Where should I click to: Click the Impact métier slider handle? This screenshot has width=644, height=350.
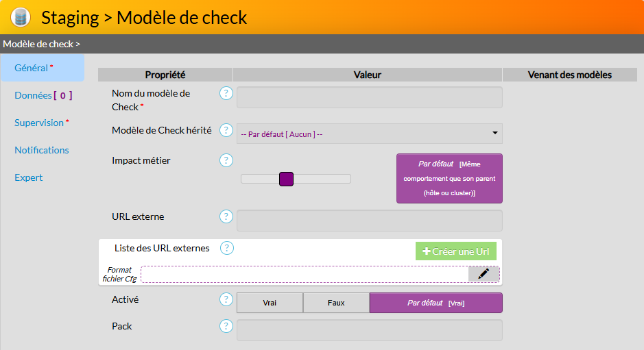click(287, 179)
